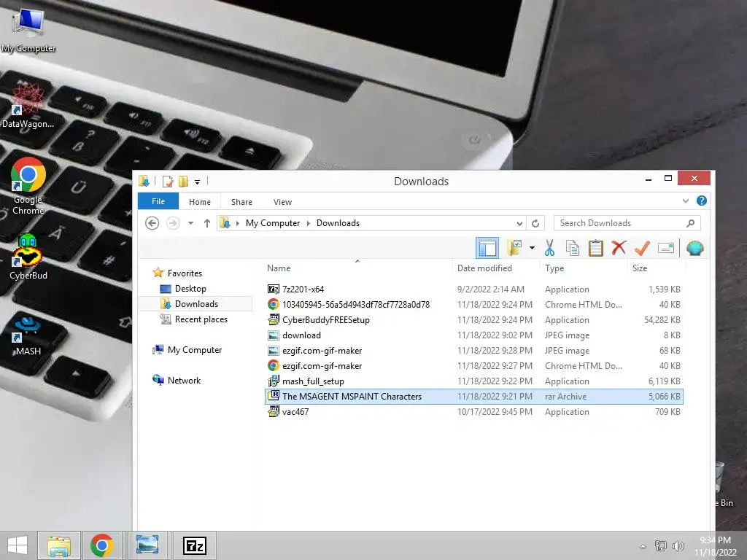747x560 pixels.
Task: Open File Explorer from the taskbar
Action: click(x=59, y=545)
